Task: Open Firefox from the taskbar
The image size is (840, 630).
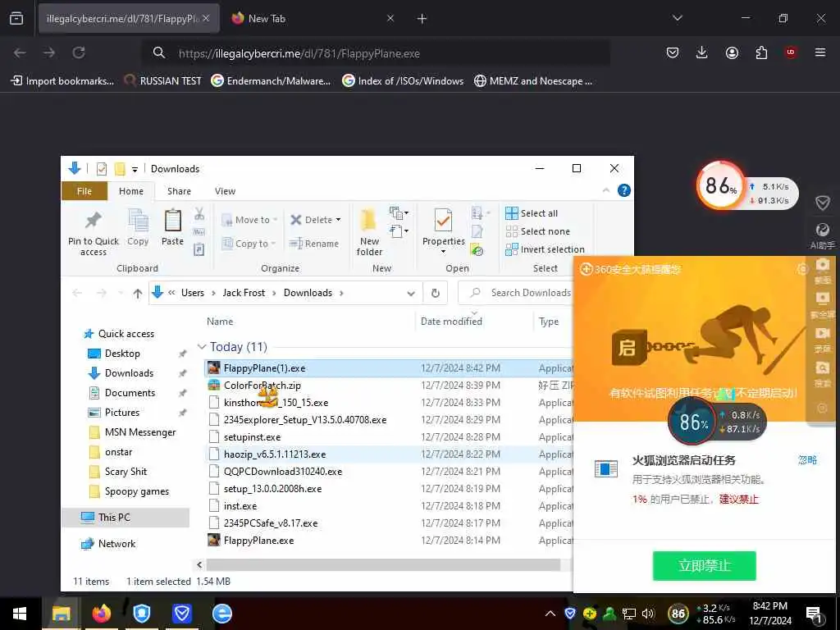Action: 101,614
